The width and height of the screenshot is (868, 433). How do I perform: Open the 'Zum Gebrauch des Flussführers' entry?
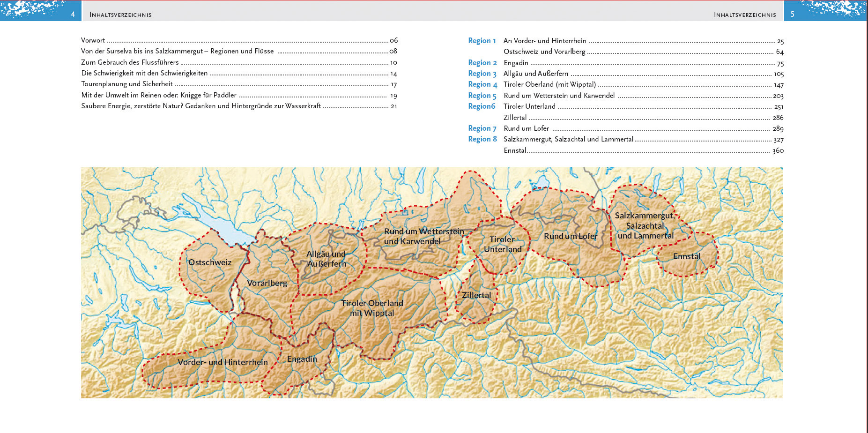point(130,62)
